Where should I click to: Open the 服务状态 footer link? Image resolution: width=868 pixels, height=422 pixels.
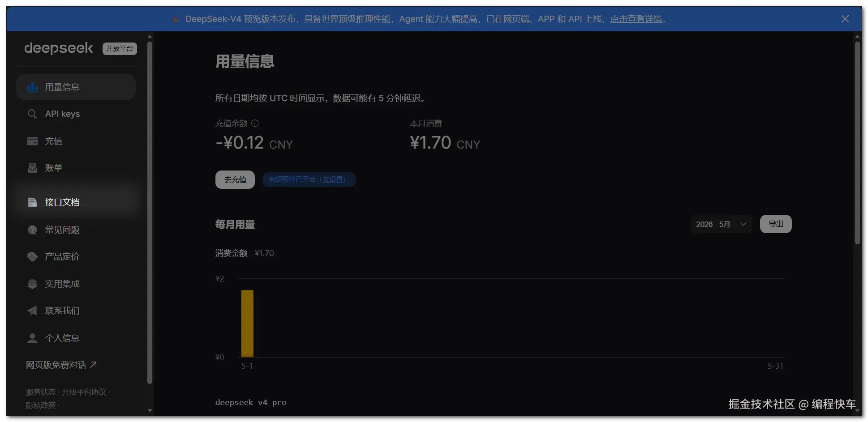point(41,392)
